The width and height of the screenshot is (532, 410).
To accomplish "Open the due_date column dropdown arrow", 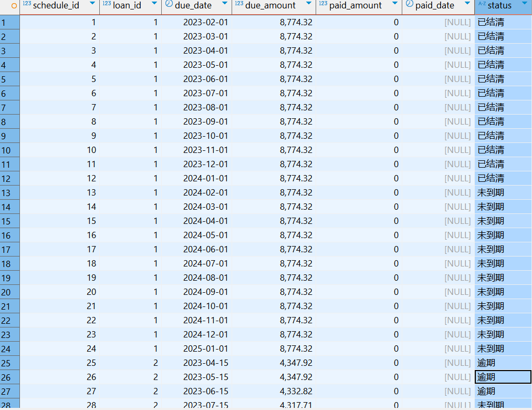I will click(x=225, y=5).
